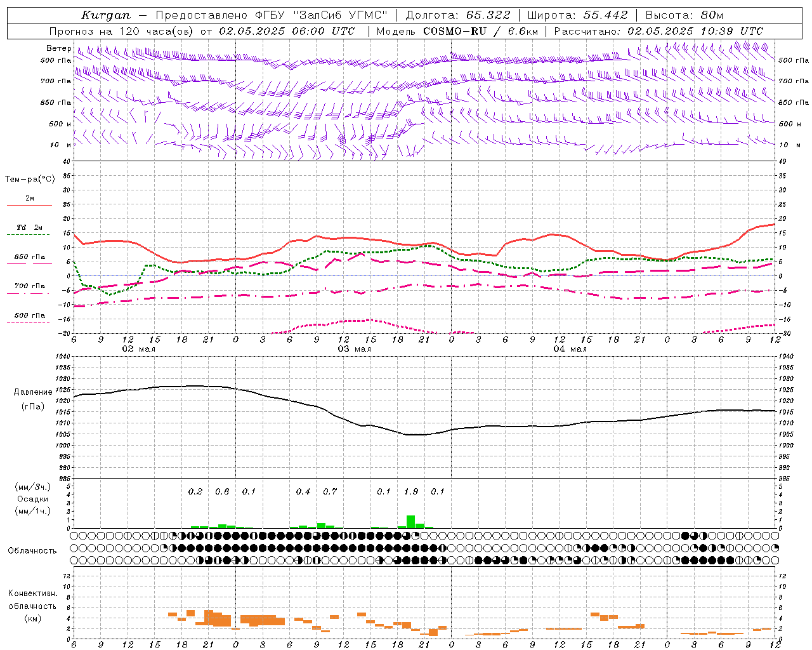Click the "0.6" precipitation amount value

[222, 491]
